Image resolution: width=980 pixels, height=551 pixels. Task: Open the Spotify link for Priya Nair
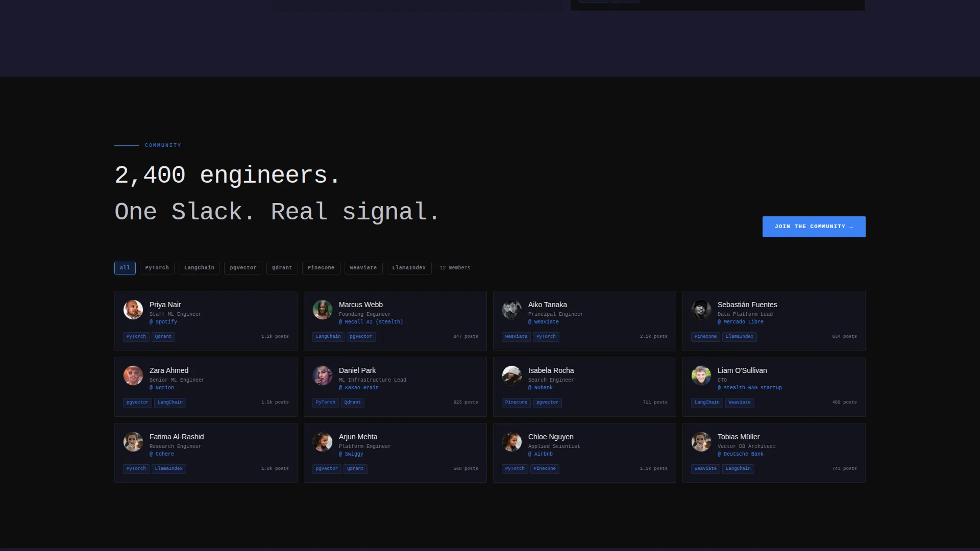click(163, 322)
